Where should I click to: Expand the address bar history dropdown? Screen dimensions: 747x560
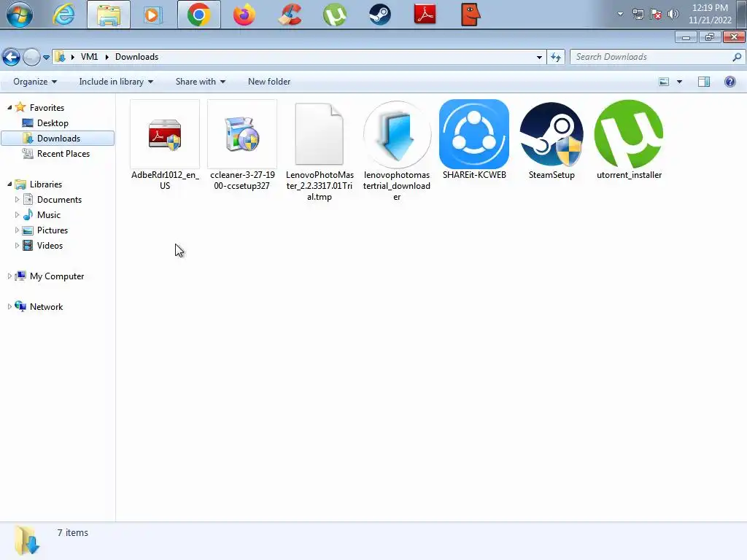point(539,57)
